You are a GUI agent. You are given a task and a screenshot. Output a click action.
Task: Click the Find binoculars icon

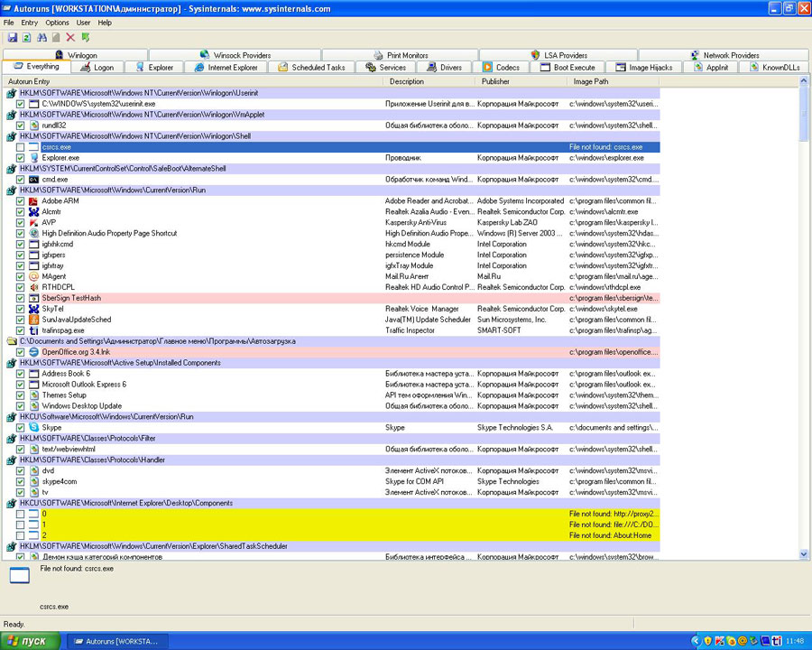click(x=42, y=37)
